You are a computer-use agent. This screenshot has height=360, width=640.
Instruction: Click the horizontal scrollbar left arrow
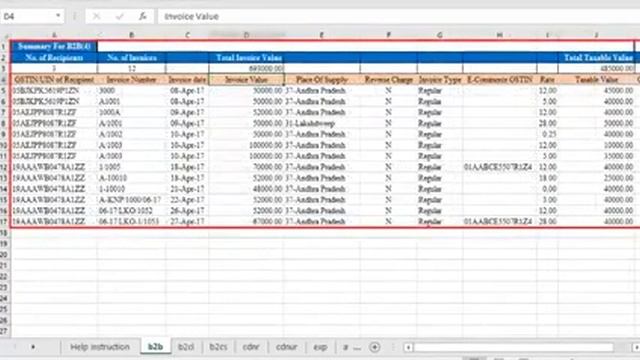pos(408,347)
